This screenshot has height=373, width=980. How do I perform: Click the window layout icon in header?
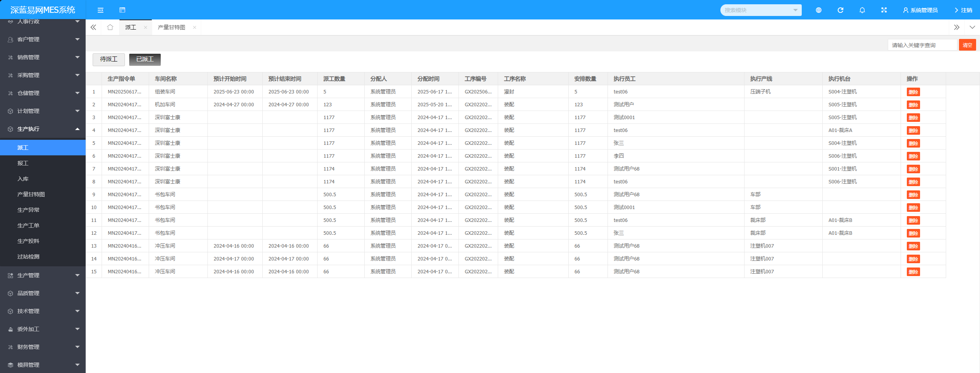point(122,10)
